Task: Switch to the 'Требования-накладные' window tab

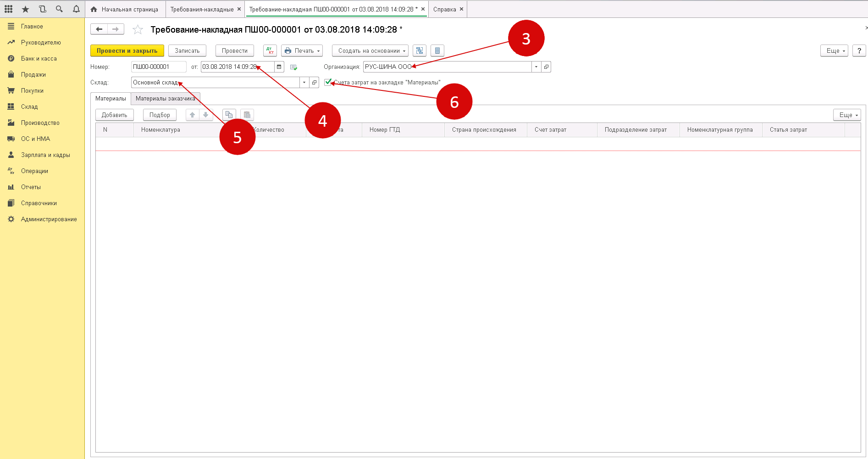Action: tap(202, 9)
